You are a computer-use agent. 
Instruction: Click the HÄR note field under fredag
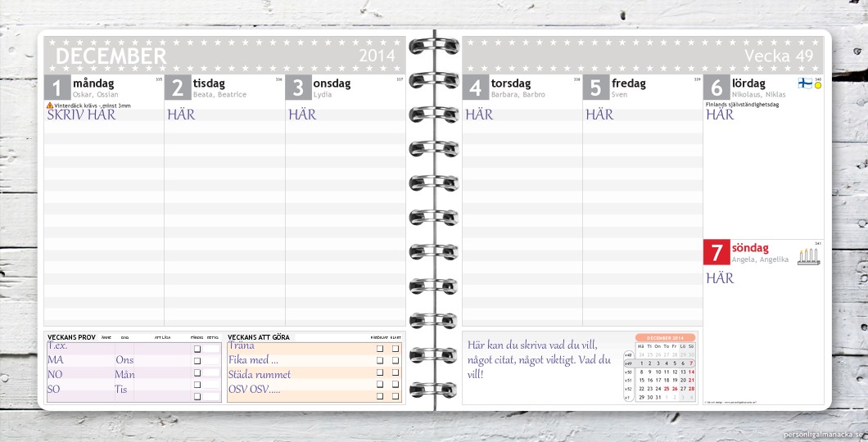coord(599,115)
